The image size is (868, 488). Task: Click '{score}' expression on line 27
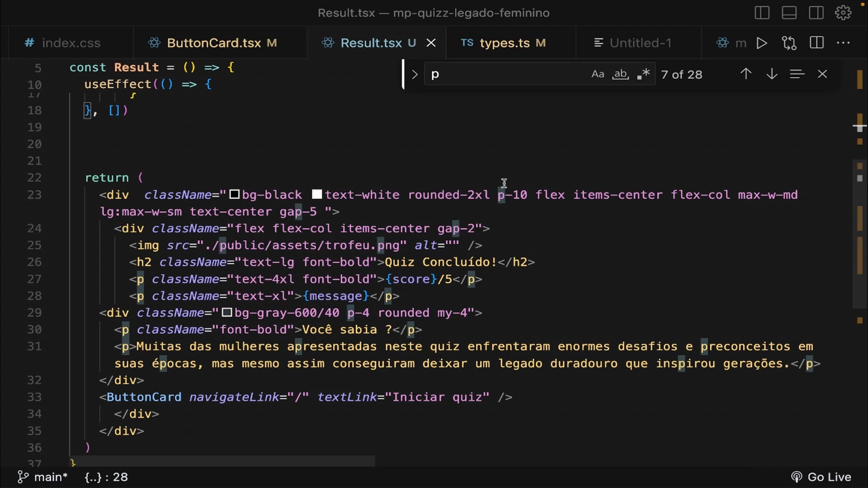[x=411, y=279]
